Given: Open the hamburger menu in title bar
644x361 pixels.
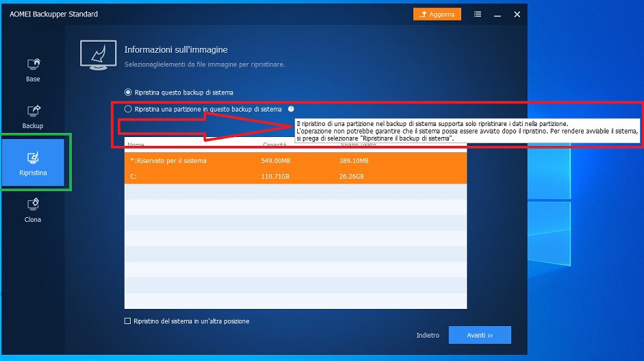Looking at the screenshot, I should click(x=477, y=14).
